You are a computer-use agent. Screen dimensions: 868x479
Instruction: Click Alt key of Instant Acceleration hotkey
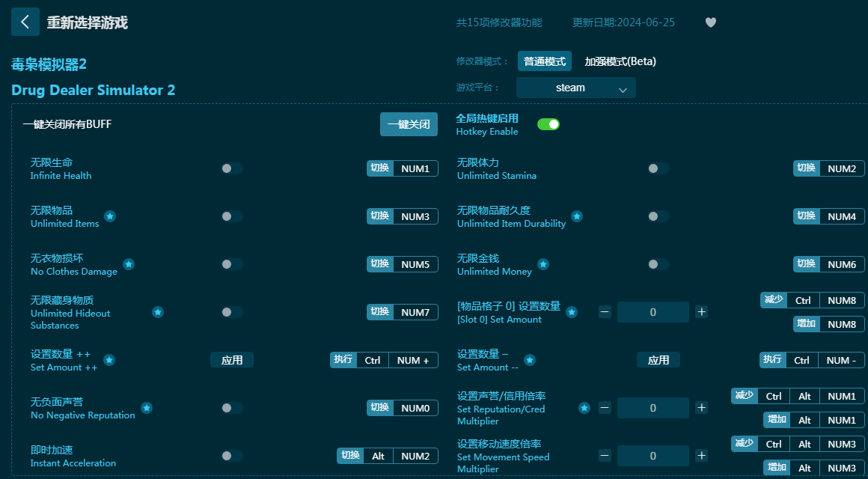click(x=378, y=456)
